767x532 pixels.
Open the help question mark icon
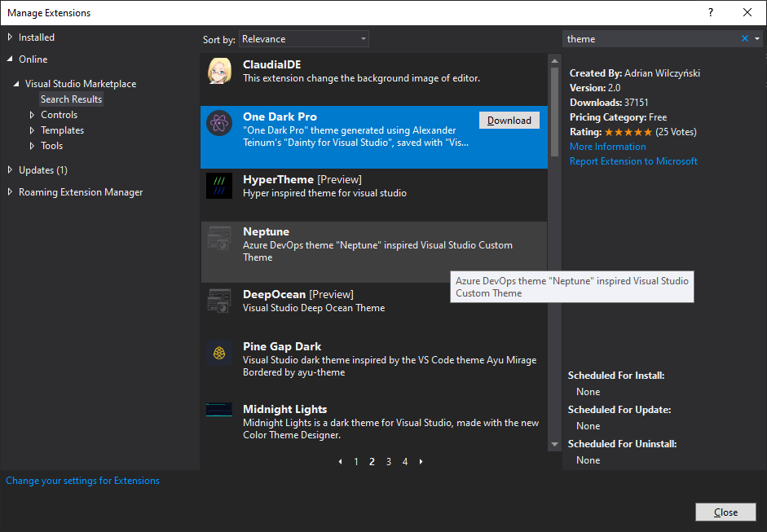click(x=711, y=13)
